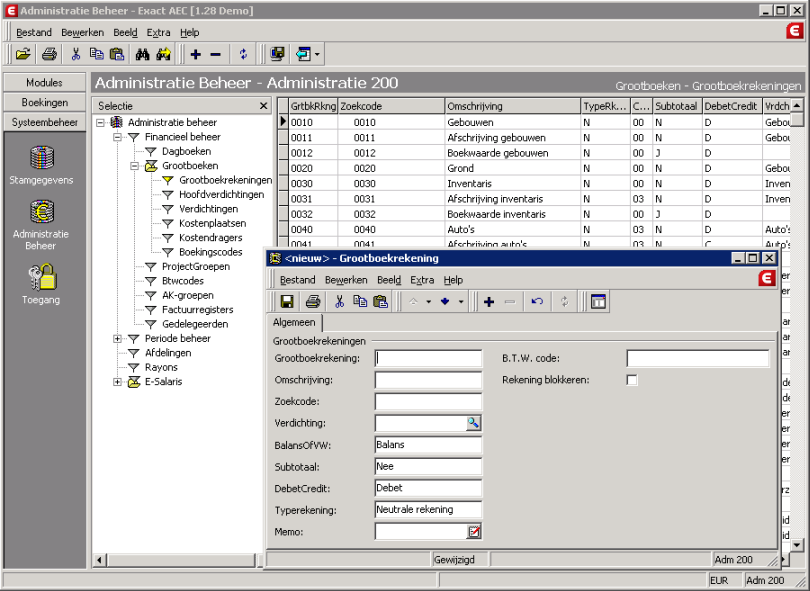
Task: Click the blue down arrow in Grootboekrekening toolbar
Action: click(445, 302)
